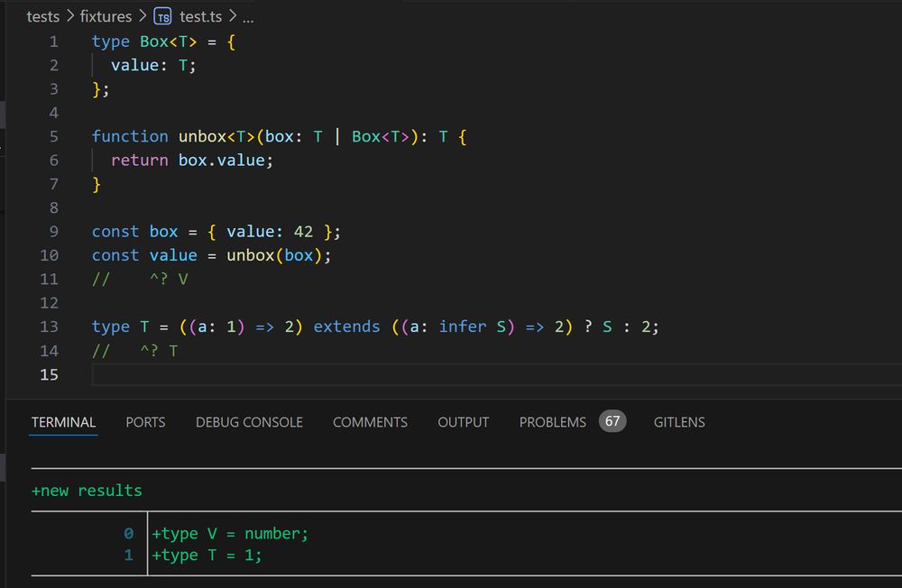Switch to the DEBUG CONSOLE tab
902x588 pixels.
point(249,422)
